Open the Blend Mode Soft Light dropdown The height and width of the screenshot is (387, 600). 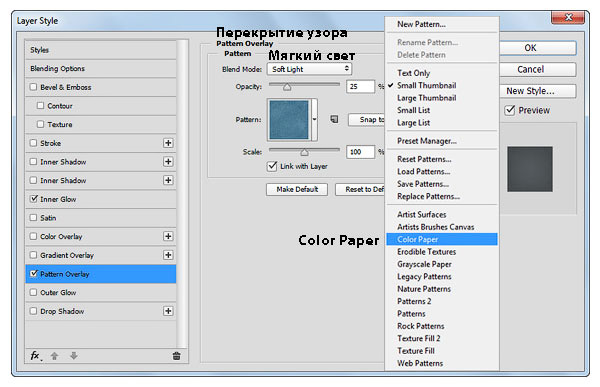coord(309,69)
